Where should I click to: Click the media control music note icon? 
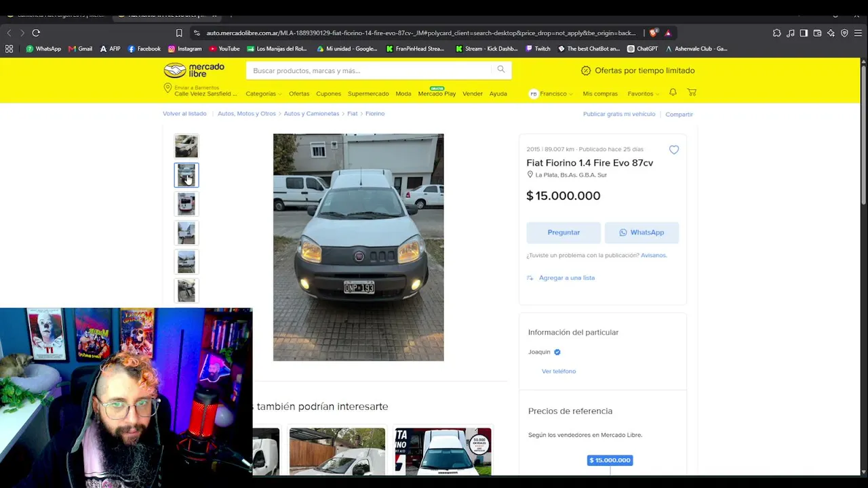[x=790, y=33]
